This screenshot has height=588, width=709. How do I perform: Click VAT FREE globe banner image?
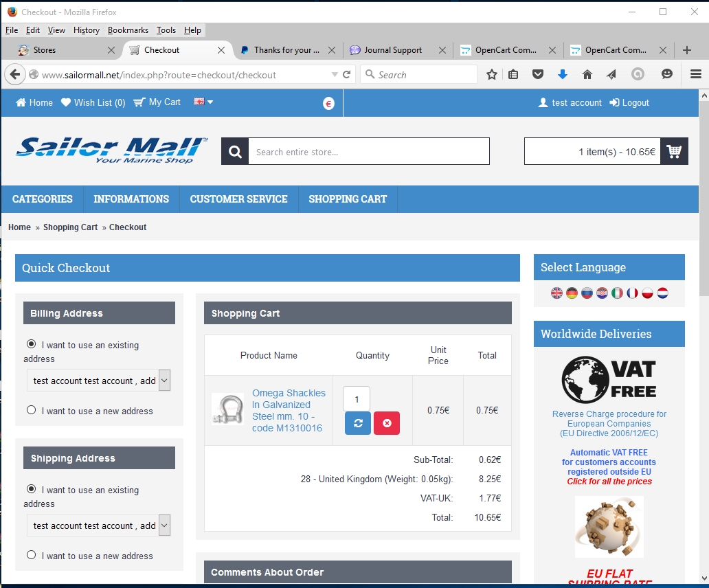tap(609, 380)
